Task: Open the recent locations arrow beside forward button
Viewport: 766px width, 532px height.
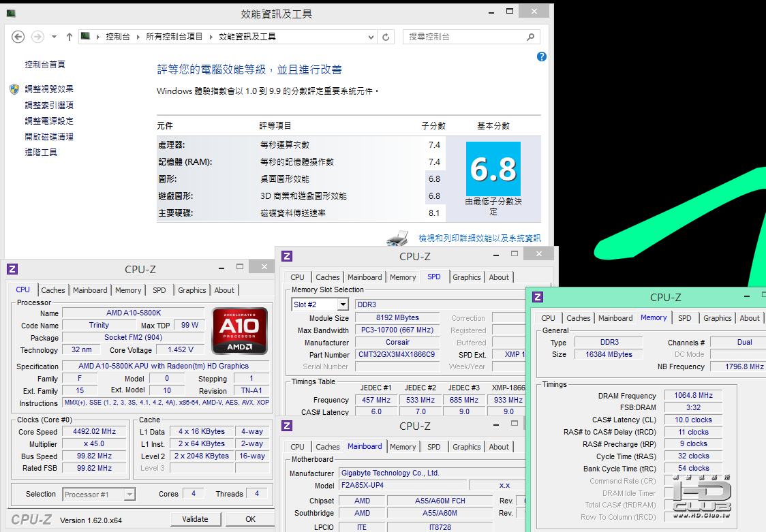Action: (x=54, y=37)
